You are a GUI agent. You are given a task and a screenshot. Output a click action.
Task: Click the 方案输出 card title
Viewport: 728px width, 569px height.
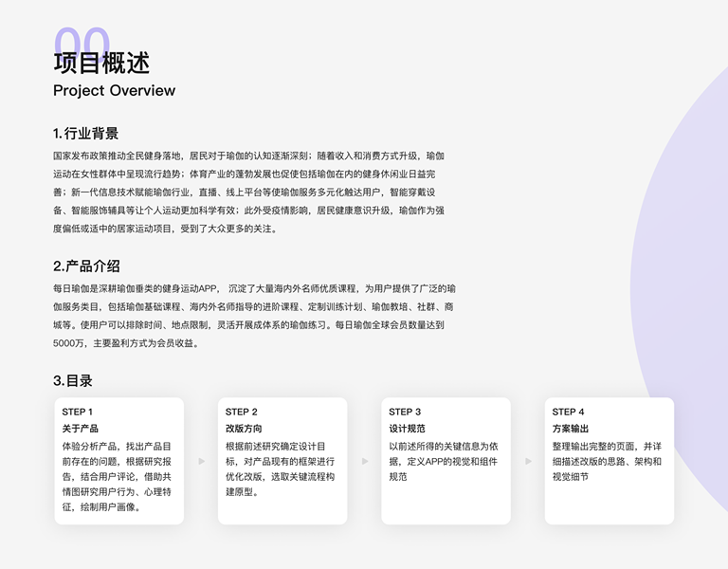(571, 429)
